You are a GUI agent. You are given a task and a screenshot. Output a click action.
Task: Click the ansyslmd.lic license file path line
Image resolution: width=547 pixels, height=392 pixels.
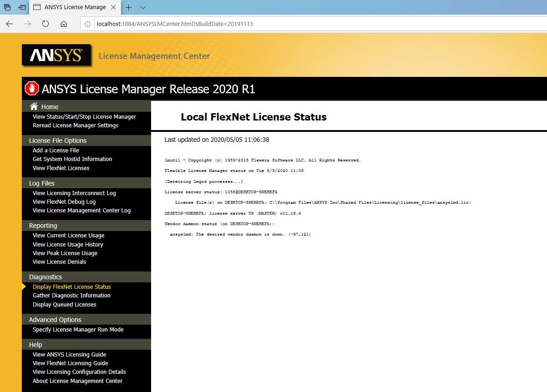click(323, 202)
